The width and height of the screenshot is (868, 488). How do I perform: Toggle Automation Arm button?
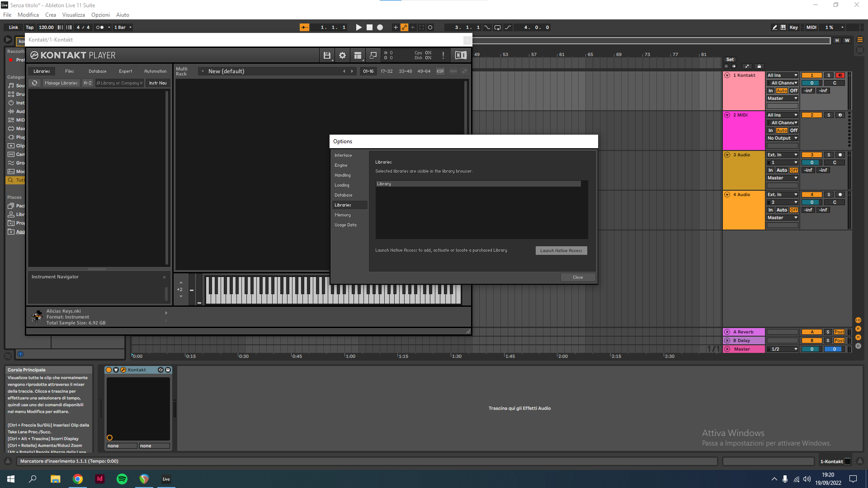404,28
